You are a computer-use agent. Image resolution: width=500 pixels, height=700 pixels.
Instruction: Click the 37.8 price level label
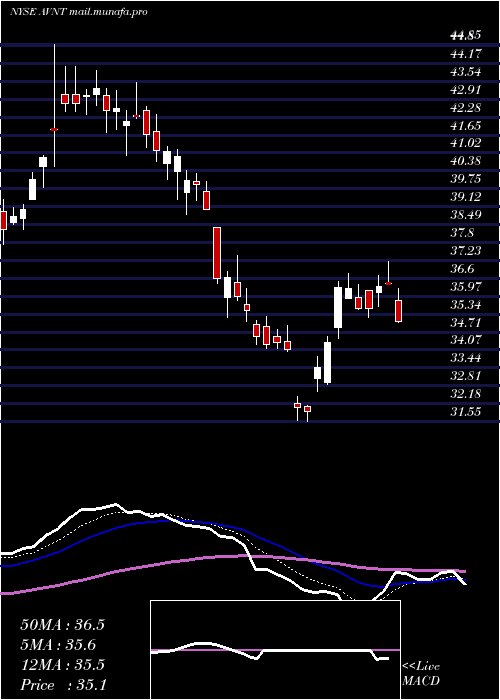pyautogui.click(x=462, y=233)
